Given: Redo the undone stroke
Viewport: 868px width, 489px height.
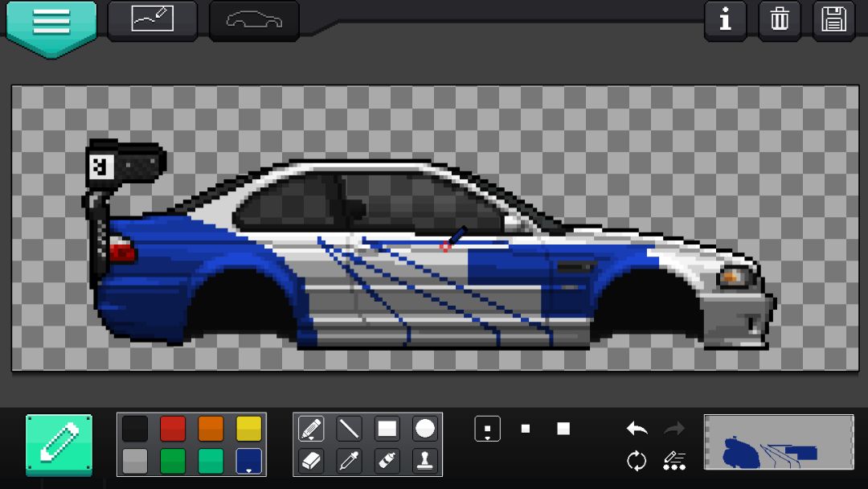Looking at the screenshot, I should tap(674, 429).
